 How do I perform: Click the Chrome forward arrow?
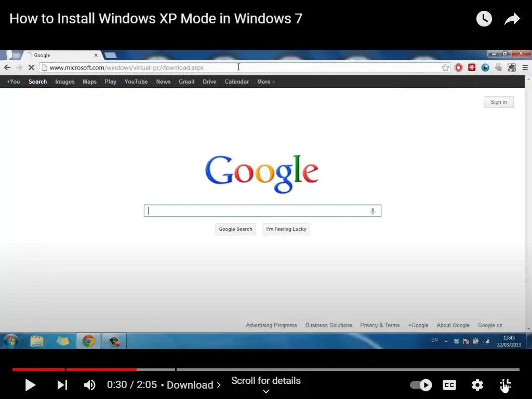pyautogui.click(x=19, y=68)
